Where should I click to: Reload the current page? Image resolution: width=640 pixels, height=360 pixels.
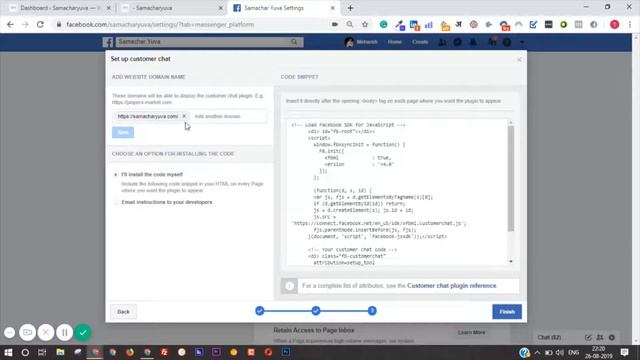[40, 24]
